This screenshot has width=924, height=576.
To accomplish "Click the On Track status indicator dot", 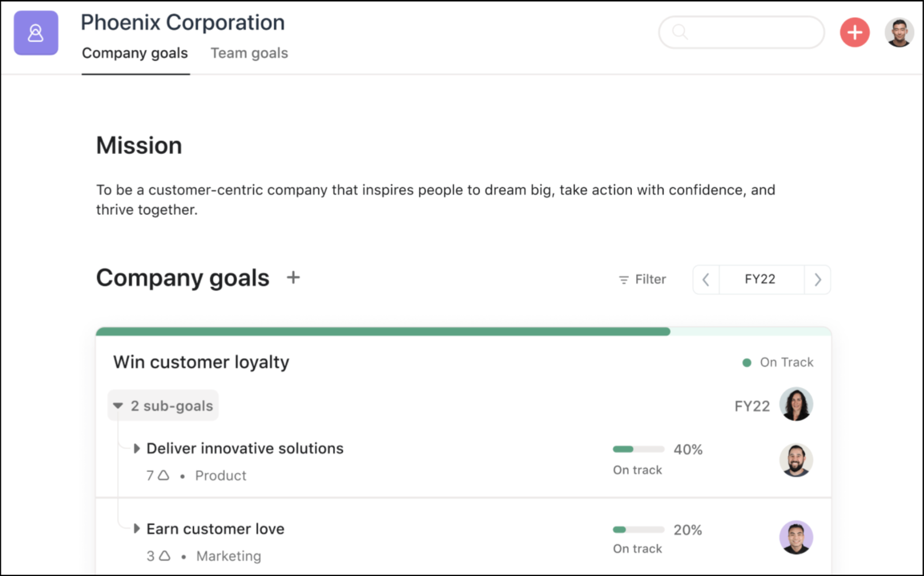I will coord(748,362).
